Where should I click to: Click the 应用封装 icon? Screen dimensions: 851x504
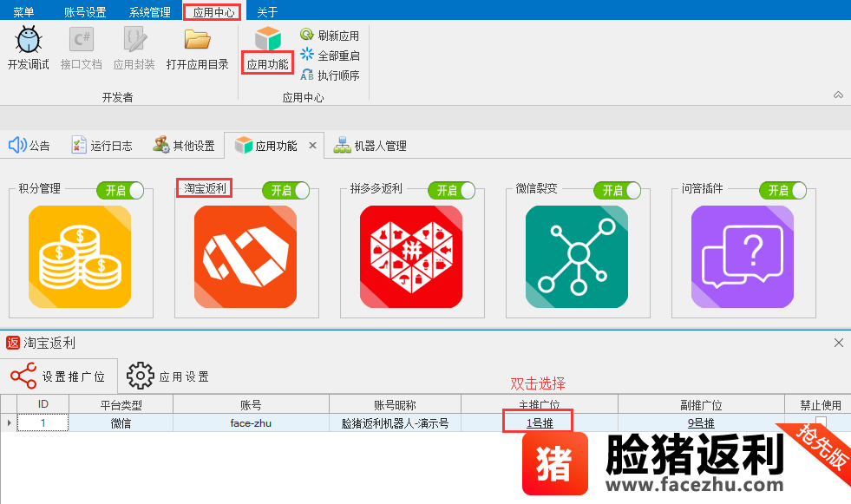click(134, 39)
